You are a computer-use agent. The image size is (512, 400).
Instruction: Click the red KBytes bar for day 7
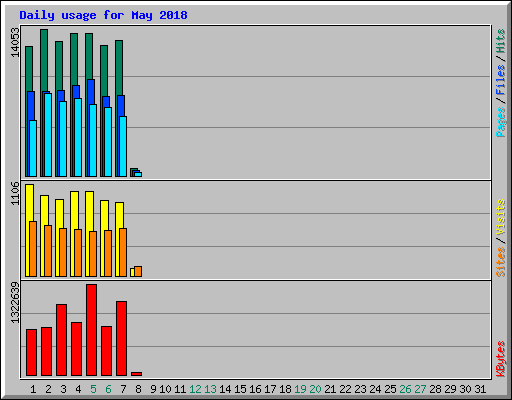[x=121, y=339]
